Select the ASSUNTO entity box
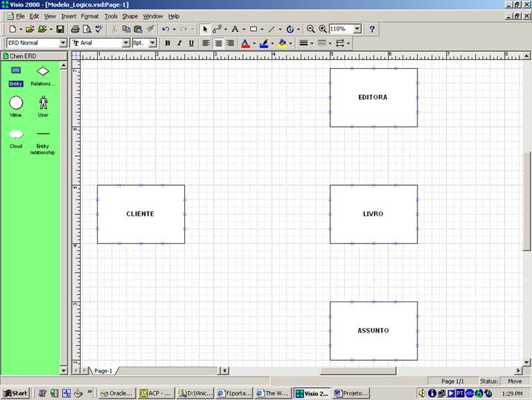 374,331
